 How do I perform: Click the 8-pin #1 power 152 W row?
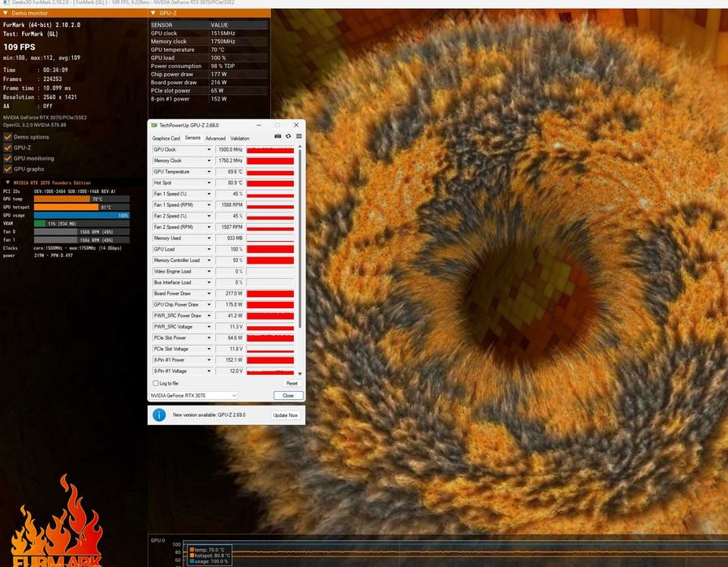pyautogui.click(x=209, y=99)
